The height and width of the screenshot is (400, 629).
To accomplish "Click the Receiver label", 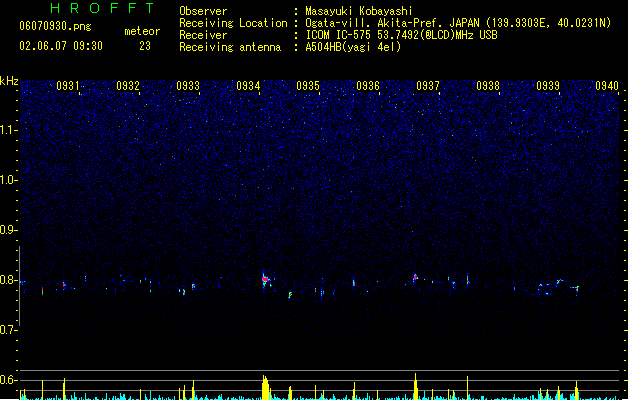I will [x=203, y=35].
